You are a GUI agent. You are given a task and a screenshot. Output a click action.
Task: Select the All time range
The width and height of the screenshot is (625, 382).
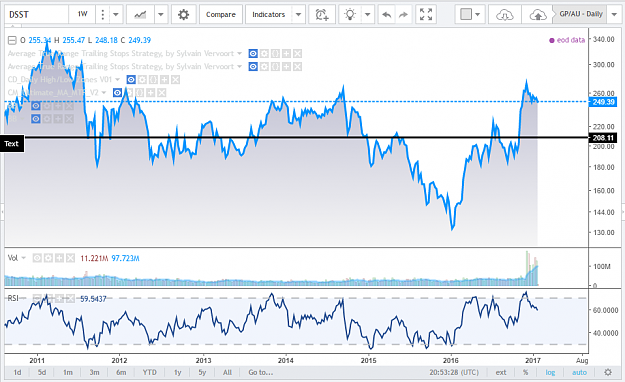(x=227, y=372)
